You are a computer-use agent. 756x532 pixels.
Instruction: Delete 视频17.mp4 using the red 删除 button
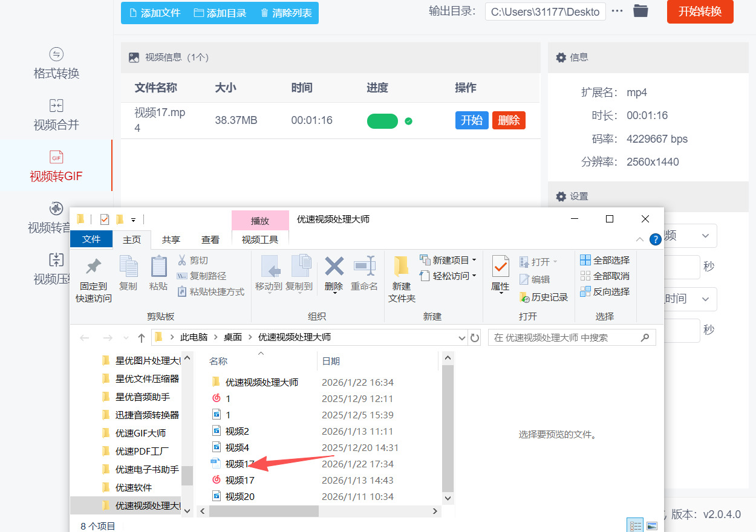[508, 120]
